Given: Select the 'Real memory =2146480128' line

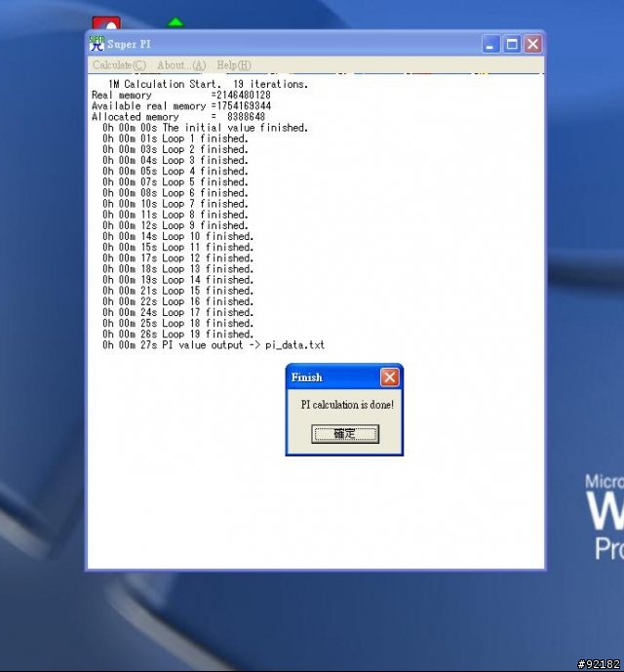Looking at the screenshot, I should click(180, 96).
